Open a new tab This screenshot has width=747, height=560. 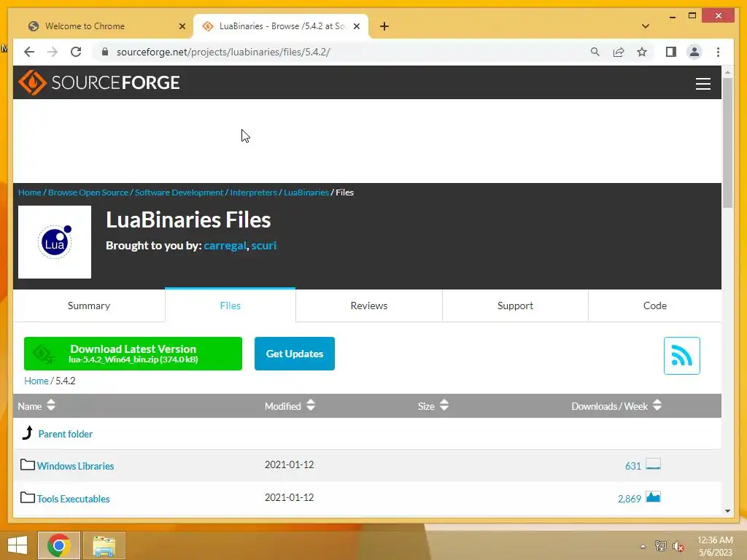[x=384, y=26]
